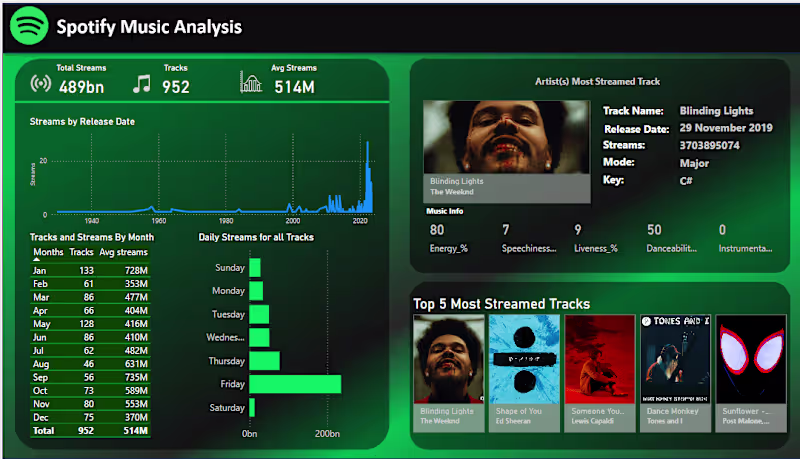Image resolution: width=800 pixels, height=459 pixels.
Task: Click the Sunday bar in Daily Streams
Action: pos(255,268)
